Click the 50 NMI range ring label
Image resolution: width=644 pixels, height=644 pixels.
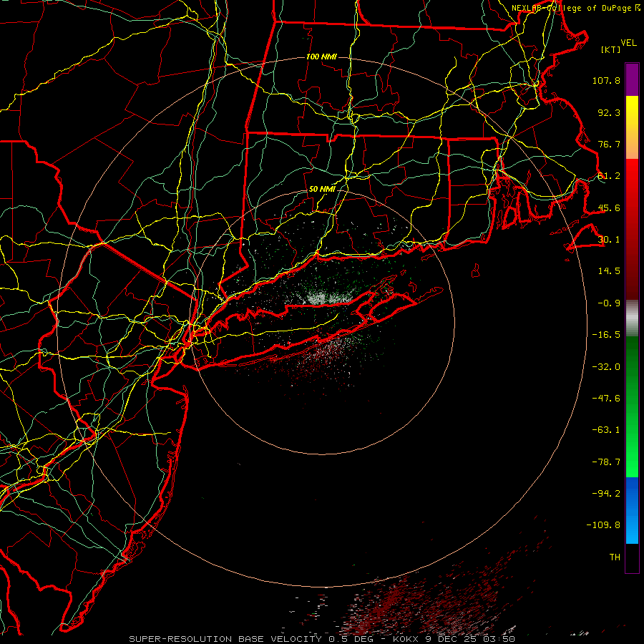click(323, 190)
